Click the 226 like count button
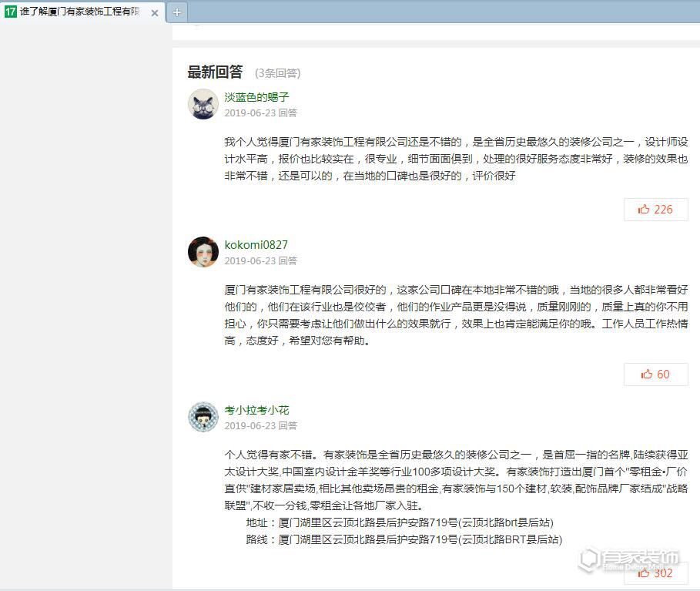Image resolution: width=700 pixels, height=591 pixels. pos(655,209)
